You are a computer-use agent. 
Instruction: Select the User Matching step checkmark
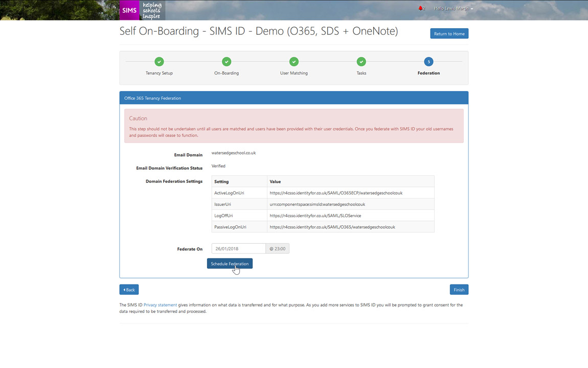coord(294,61)
